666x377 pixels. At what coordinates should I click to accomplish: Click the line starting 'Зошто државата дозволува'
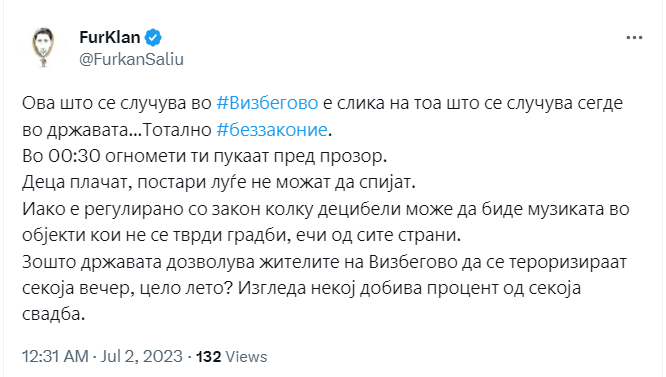pos(325,262)
